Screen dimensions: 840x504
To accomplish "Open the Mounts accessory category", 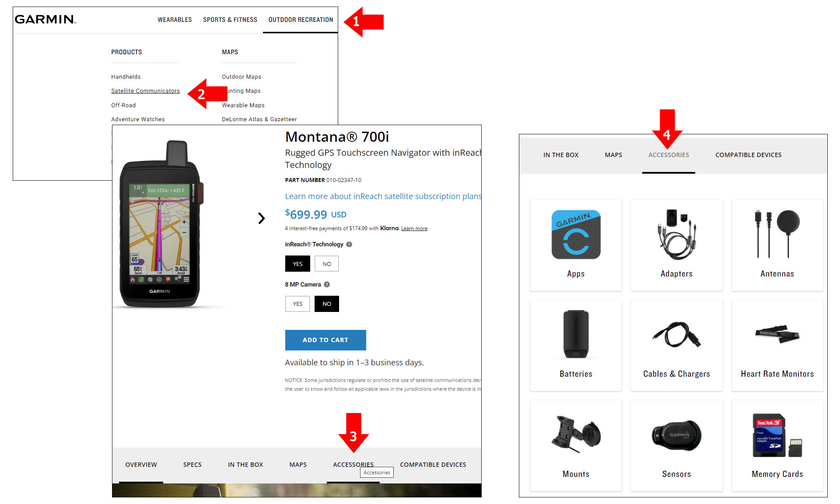I will click(x=576, y=446).
